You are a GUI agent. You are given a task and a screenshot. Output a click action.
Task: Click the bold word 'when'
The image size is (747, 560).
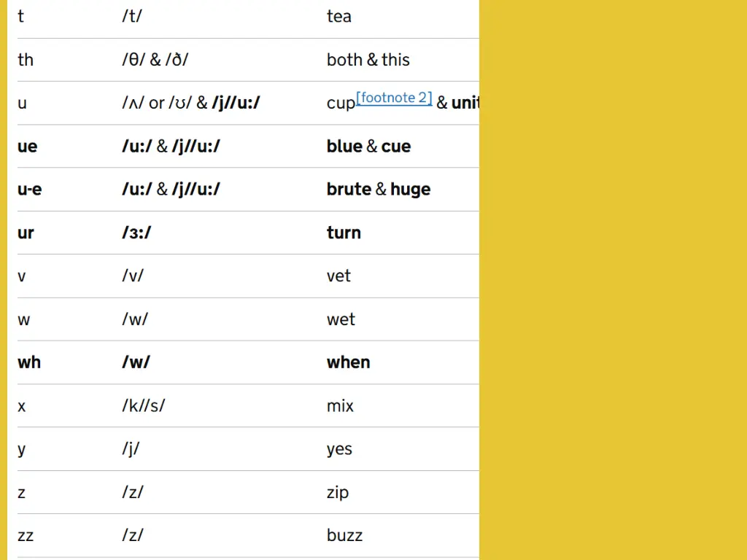[x=348, y=362]
